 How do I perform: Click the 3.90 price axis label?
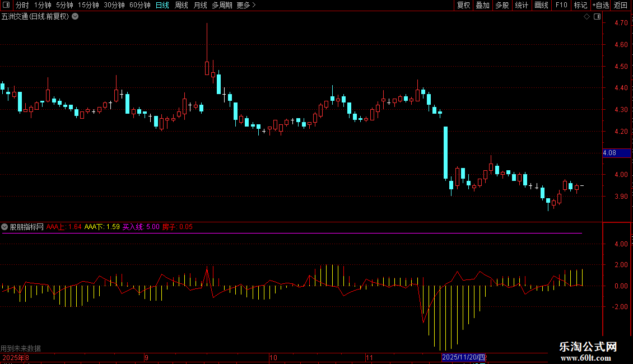621,197
